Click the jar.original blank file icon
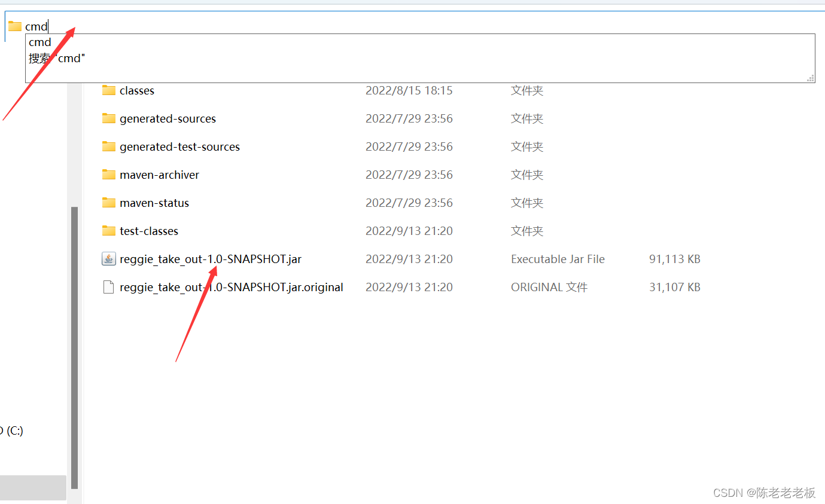 pyautogui.click(x=109, y=287)
